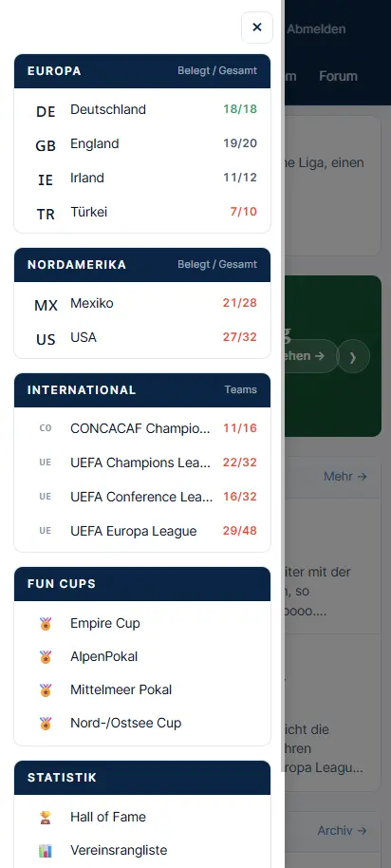Open the Mittelmeer Pokal fun cup

point(142,689)
